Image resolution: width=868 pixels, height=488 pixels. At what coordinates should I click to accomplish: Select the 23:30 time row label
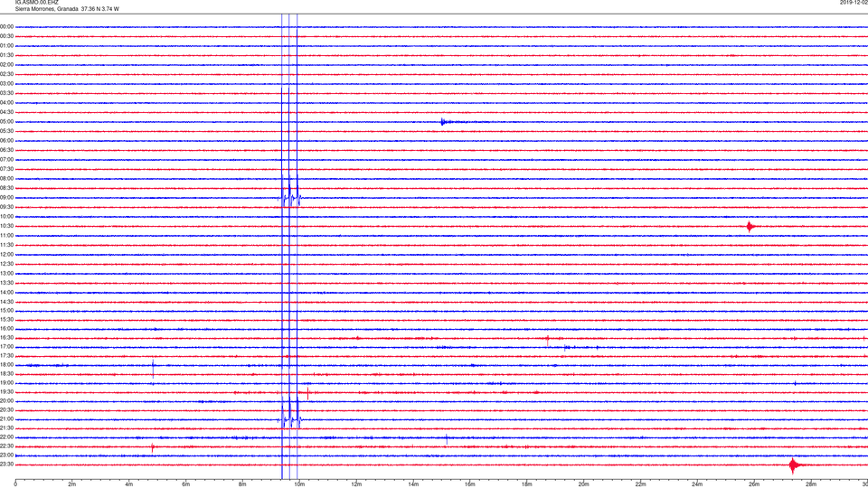[x=6, y=465]
